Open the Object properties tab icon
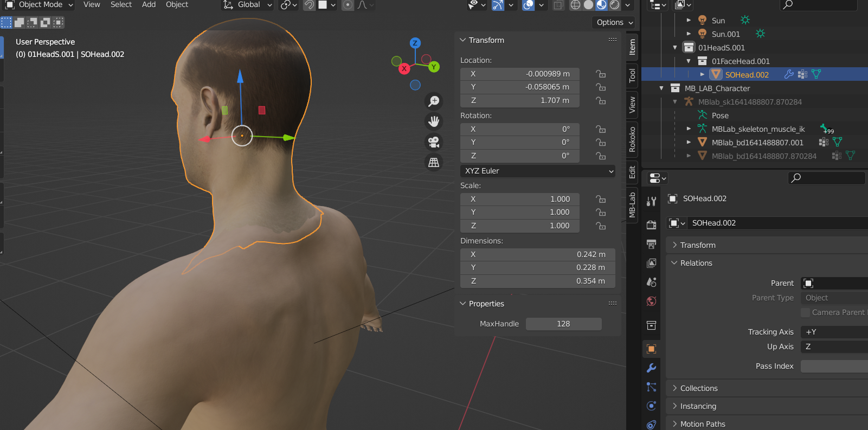Image resolution: width=868 pixels, height=430 pixels. (652, 349)
